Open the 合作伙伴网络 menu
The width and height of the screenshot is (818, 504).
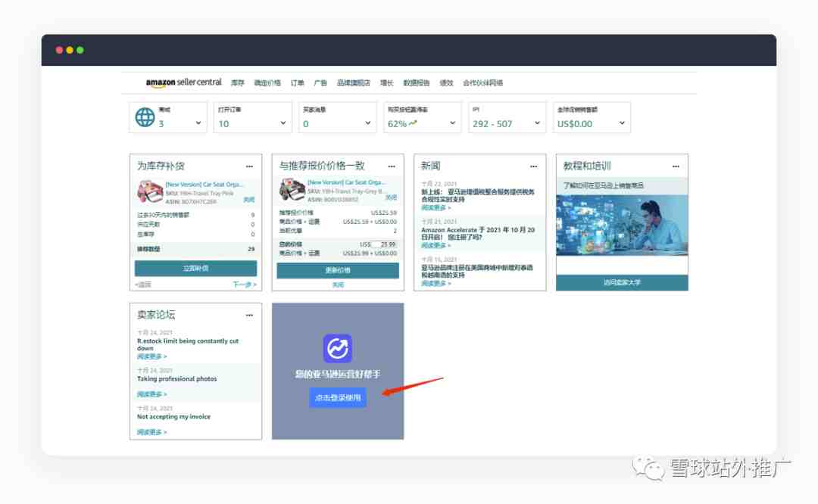click(x=482, y=83)
